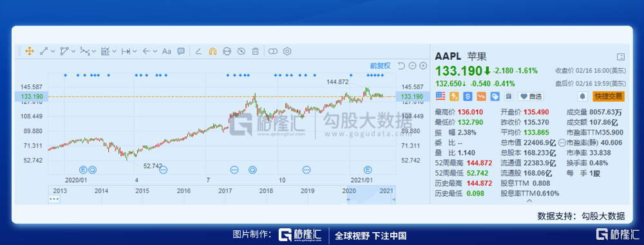Screen dimensions: 644x245
Task: Hide all drawings with crossed-eye icon
Action: tap(241, 51)
